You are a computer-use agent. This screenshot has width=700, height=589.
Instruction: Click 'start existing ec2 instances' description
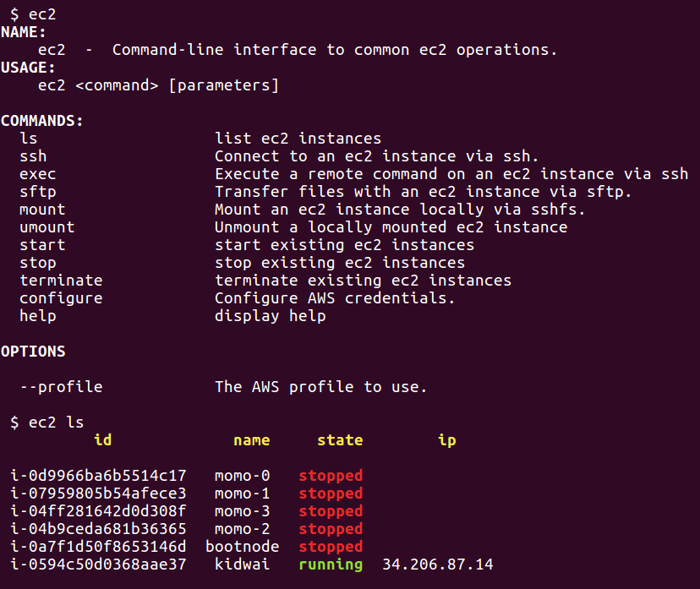pos(344,245)
